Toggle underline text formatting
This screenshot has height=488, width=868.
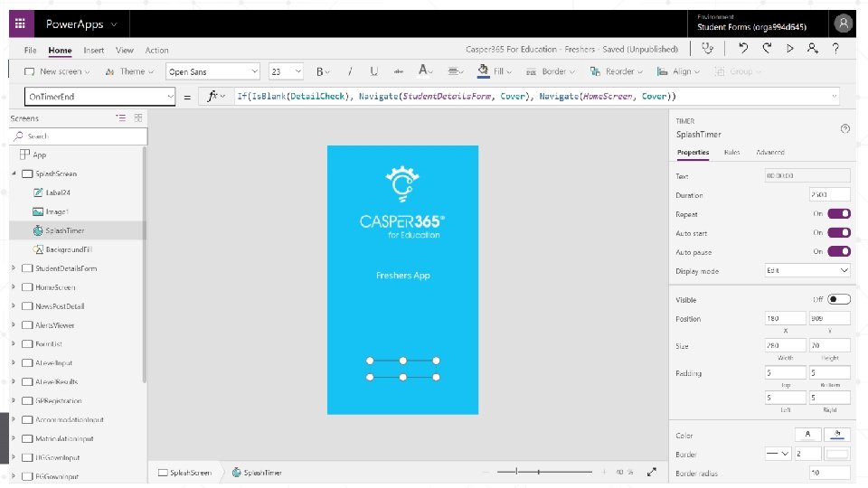(x=374, y=71)
